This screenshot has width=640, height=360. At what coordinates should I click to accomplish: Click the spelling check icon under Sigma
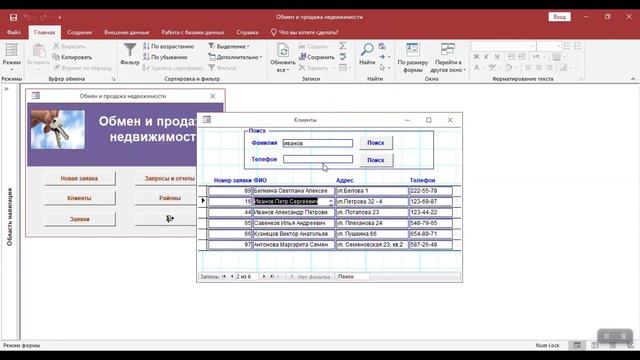343,57
